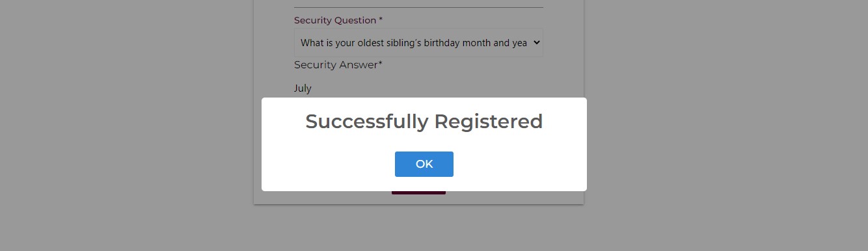Viewport: 868px width, 251px height.
Task: Click the asterisk after Security Question
Action: point(381,20)
